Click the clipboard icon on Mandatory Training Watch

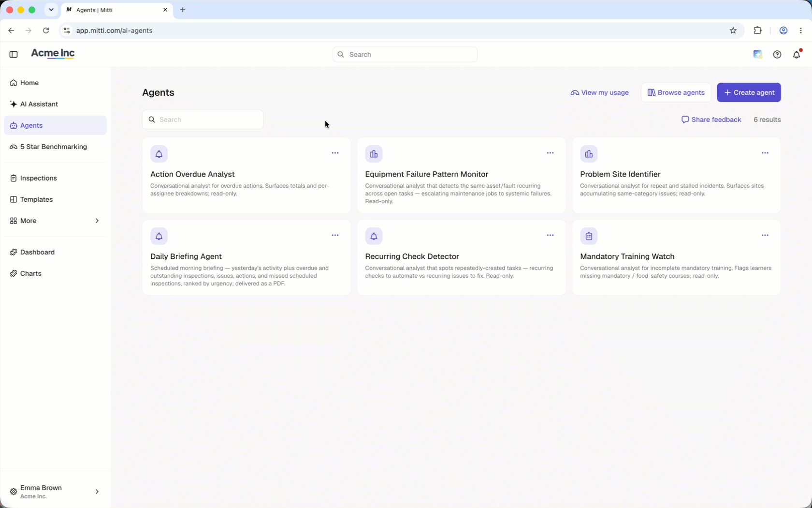point(589,236)
